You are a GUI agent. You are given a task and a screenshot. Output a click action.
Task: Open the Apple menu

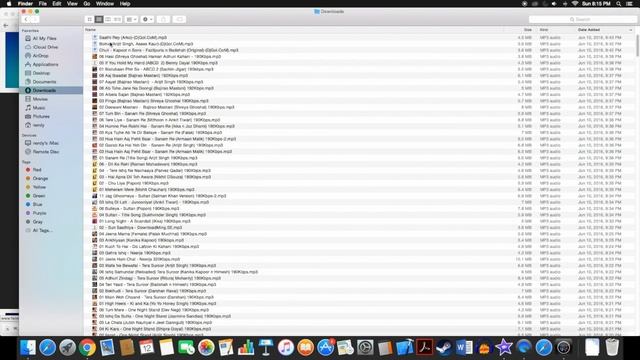(x=9, y=4)
